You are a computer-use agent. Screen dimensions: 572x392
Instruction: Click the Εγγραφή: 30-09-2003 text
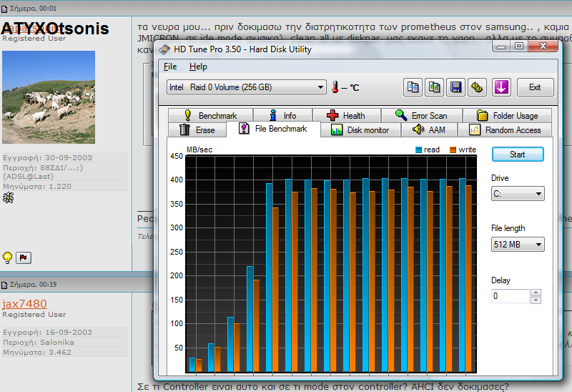[x=47, y=157]
